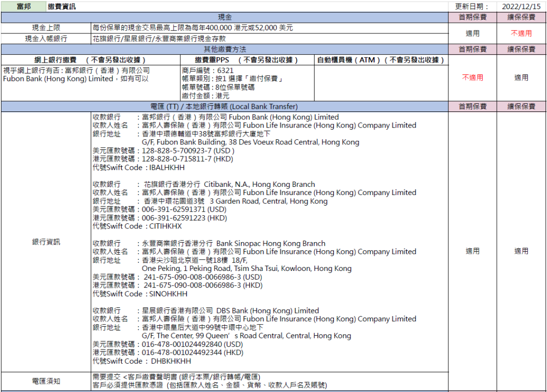Click the 現金 section header
Viewport: 547px width, 392px height.
click(225, 17)
